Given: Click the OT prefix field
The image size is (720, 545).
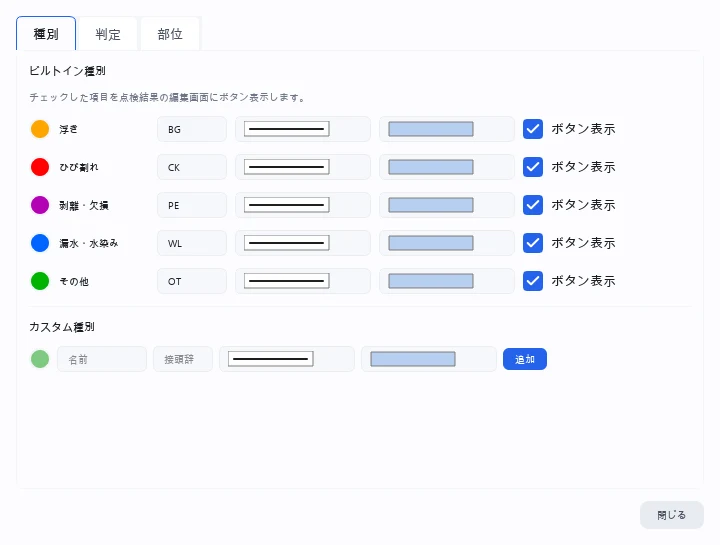Looking at the screenshot, I should point(192,281).
